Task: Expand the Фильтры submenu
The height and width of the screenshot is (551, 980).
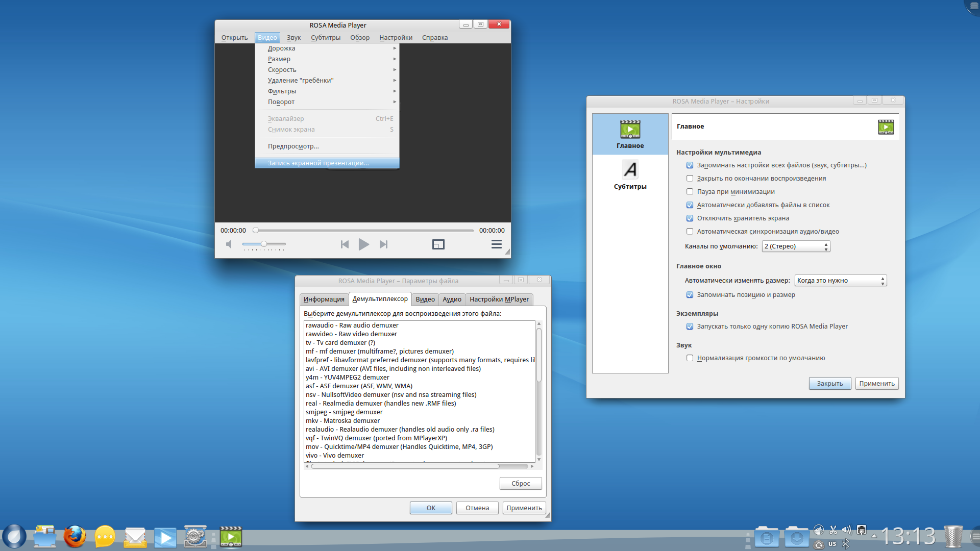Action: pos(327,91)
